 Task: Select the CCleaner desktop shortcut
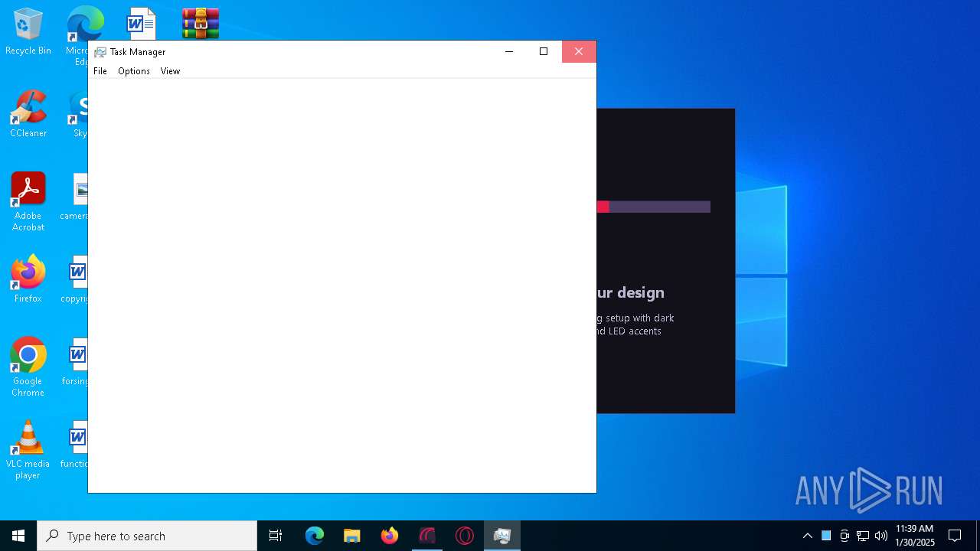[x=28, y=114]
